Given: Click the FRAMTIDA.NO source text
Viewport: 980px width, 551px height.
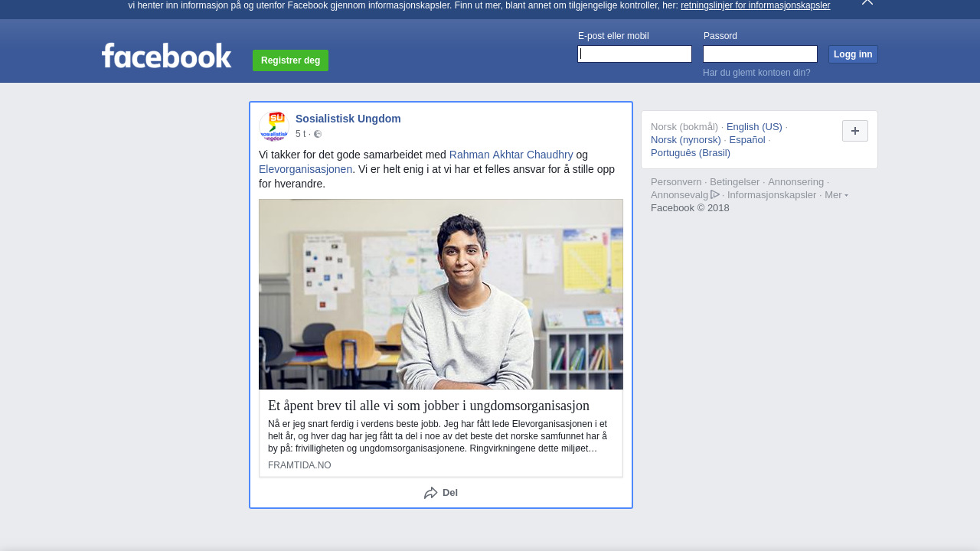Looking at the screenshot, I should pyautogui.click(x=299, y=465).
